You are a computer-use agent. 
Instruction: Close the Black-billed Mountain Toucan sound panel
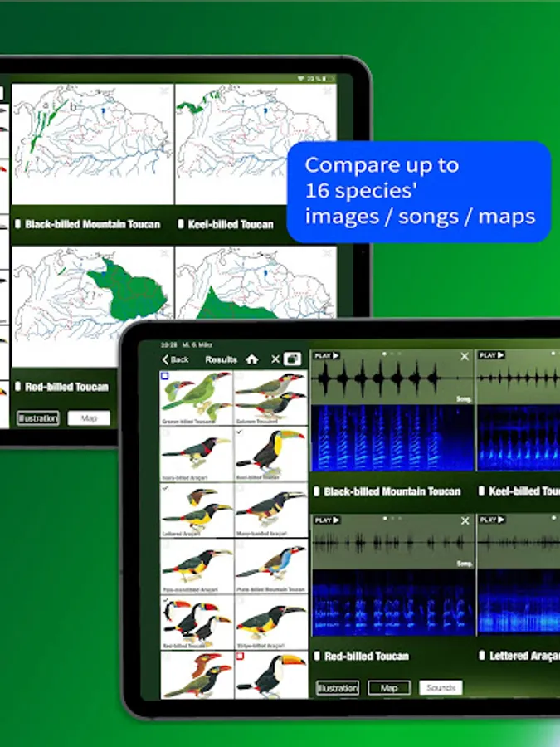tap(465, 356)
